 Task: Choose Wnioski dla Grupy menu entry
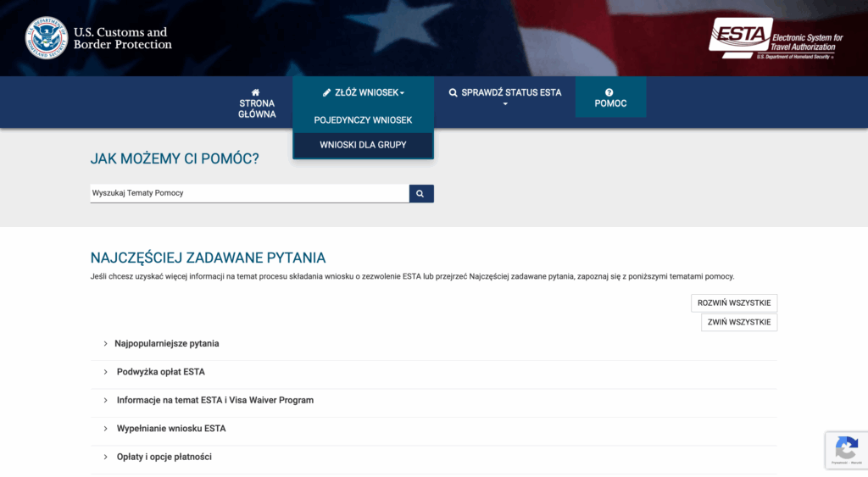coord(363,145)
